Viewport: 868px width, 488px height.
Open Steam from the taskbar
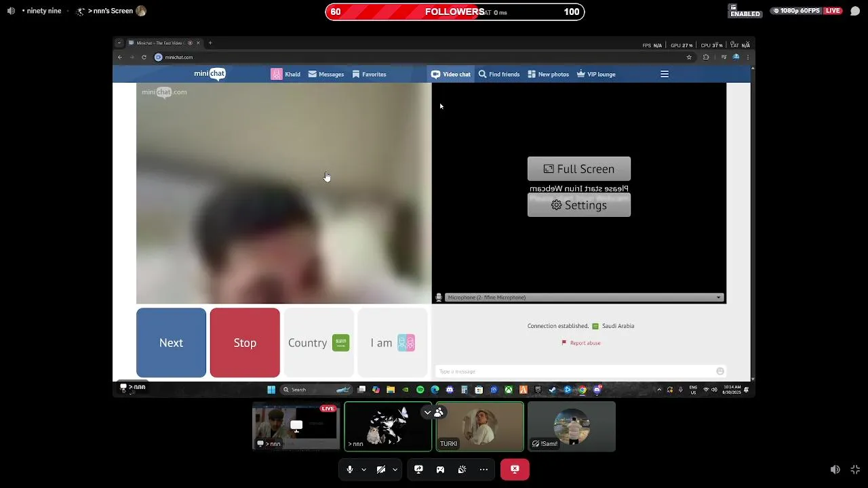click(x=552, y=390)
